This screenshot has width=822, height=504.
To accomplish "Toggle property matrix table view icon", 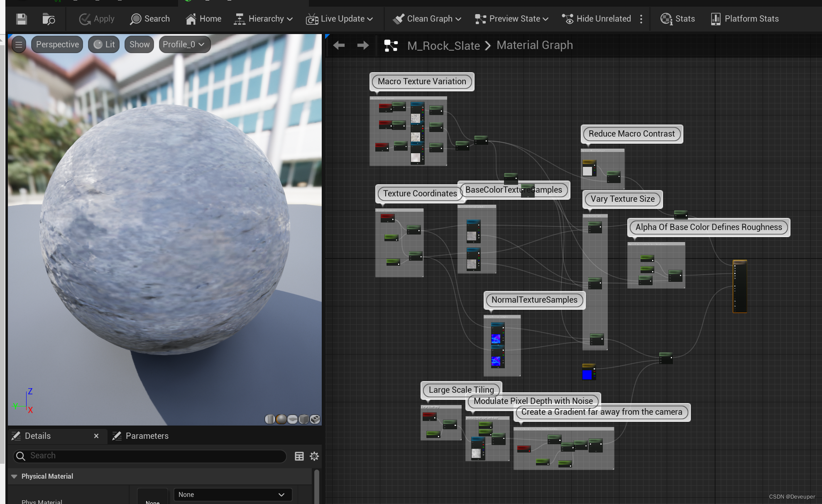I will (299, 456).
